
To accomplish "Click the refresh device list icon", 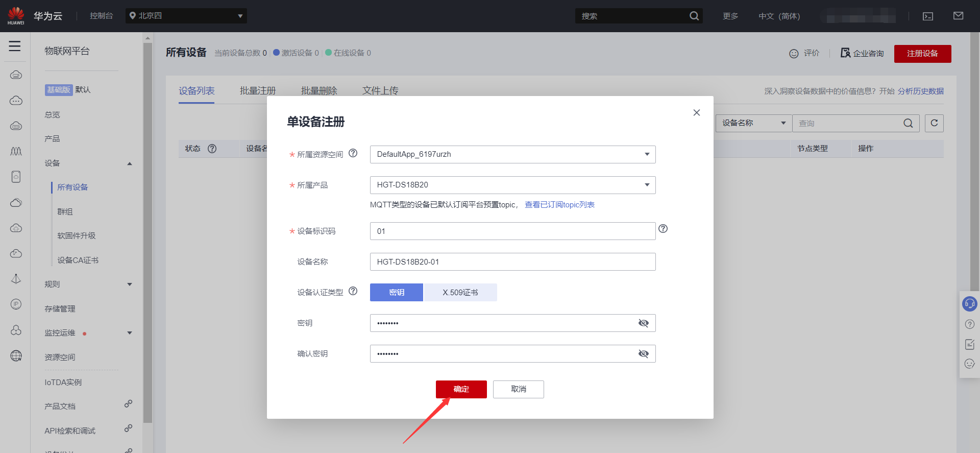I will pos(934,123).
